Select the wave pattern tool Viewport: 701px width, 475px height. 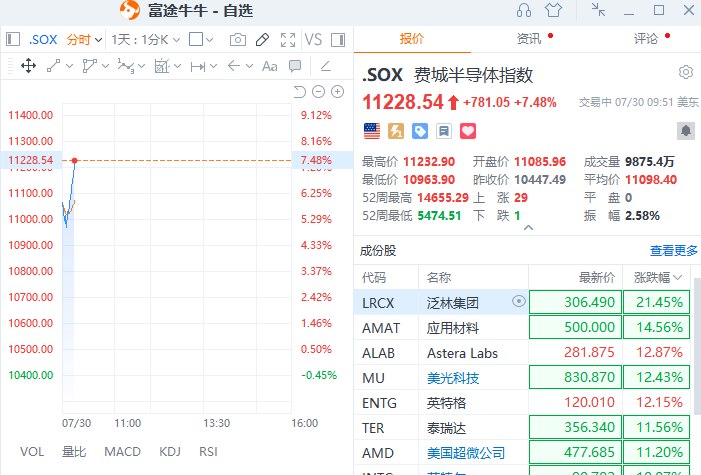pyautogui.click(x=126, y=66)
